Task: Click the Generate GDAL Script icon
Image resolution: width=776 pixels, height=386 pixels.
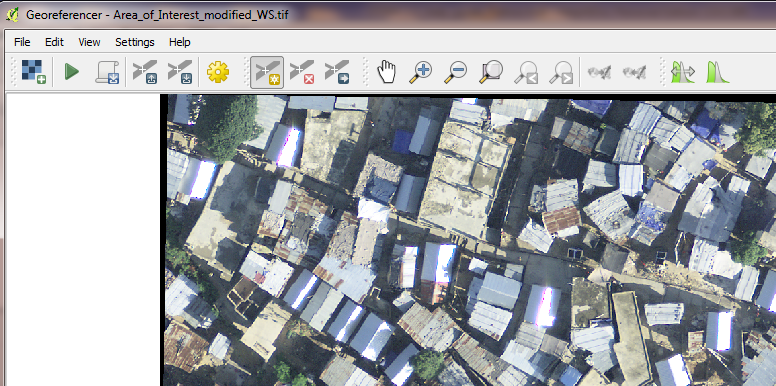Action: (107, 72)
